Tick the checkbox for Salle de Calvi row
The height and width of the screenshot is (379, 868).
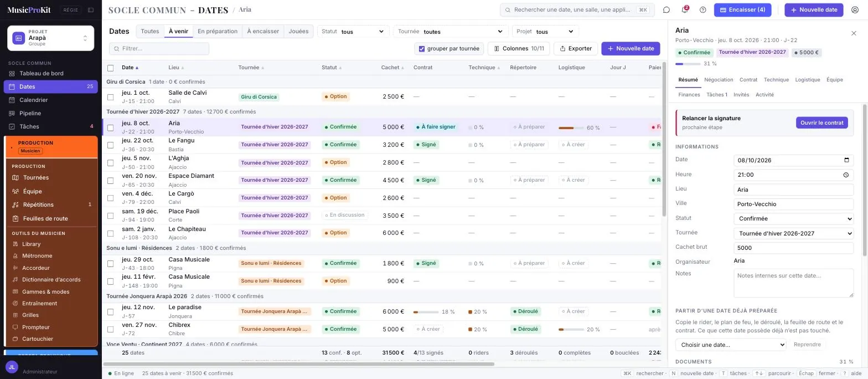(x=110, y=97)
